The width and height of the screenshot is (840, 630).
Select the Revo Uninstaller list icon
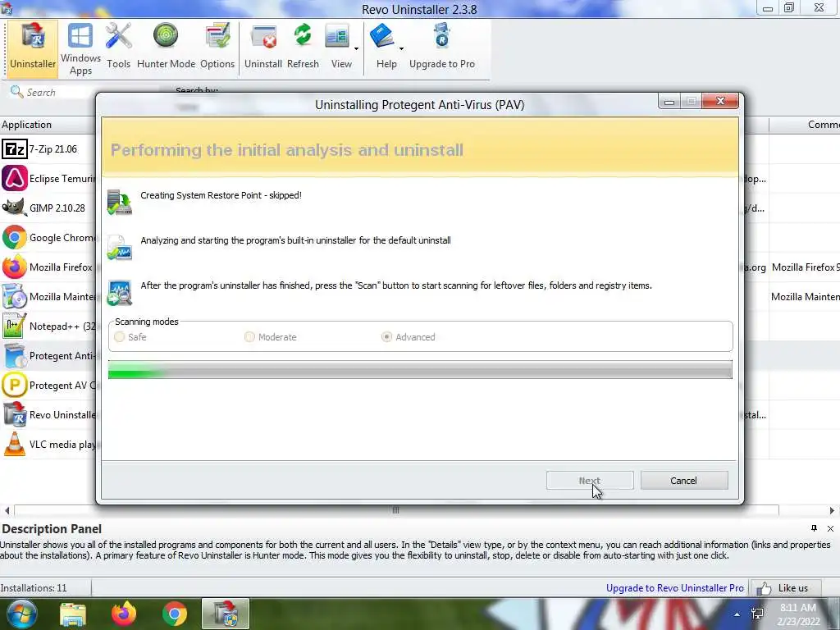pos(15,414)
